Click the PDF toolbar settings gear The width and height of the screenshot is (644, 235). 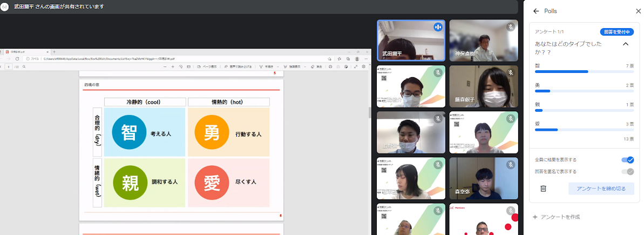tap(363, 66)
